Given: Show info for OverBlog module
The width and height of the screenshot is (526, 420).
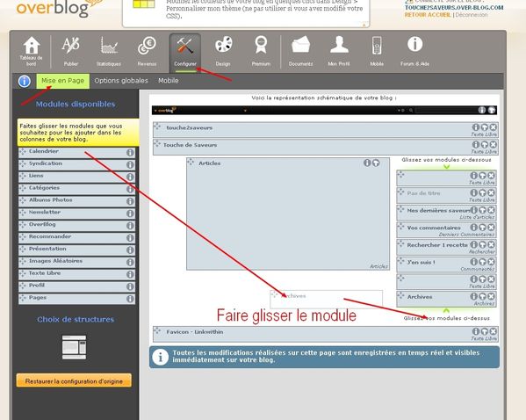Looking at the screenshot, I should pos(130,226).
